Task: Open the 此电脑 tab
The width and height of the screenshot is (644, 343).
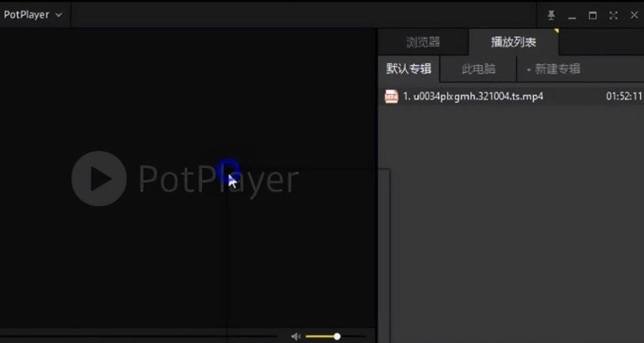Action: coord(478,69)
